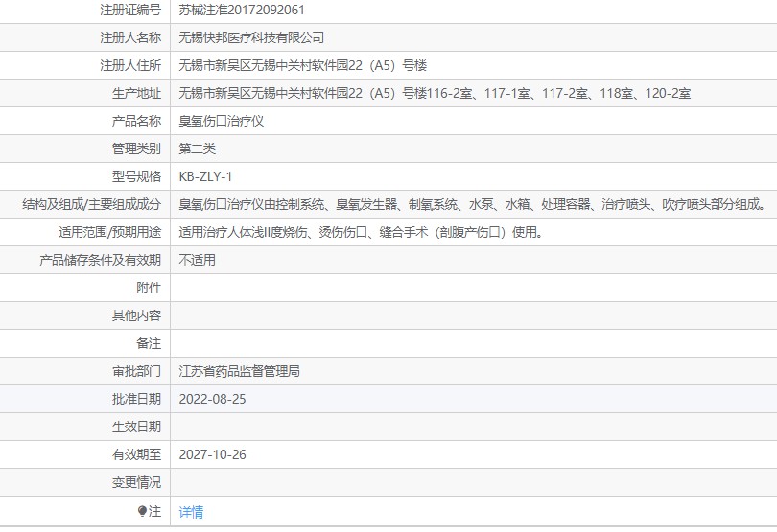Click the 产品名称 label

click(136, 121)
